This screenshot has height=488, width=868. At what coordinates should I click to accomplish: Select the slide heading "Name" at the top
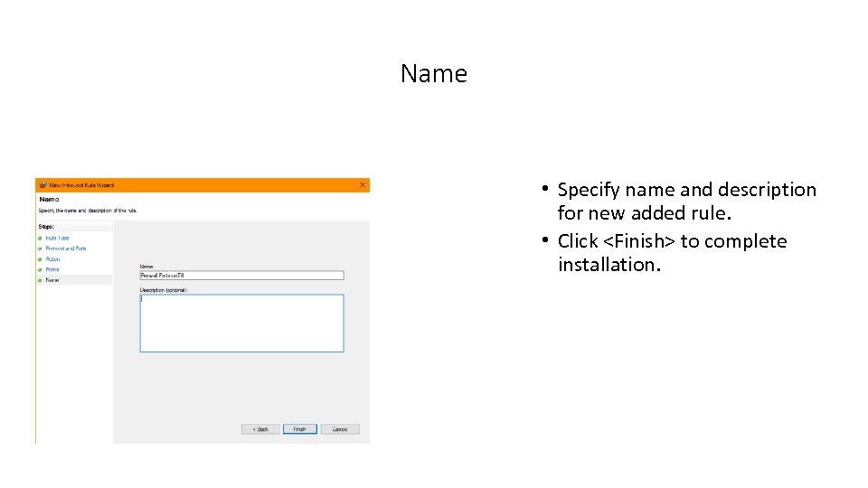[434, 73]
